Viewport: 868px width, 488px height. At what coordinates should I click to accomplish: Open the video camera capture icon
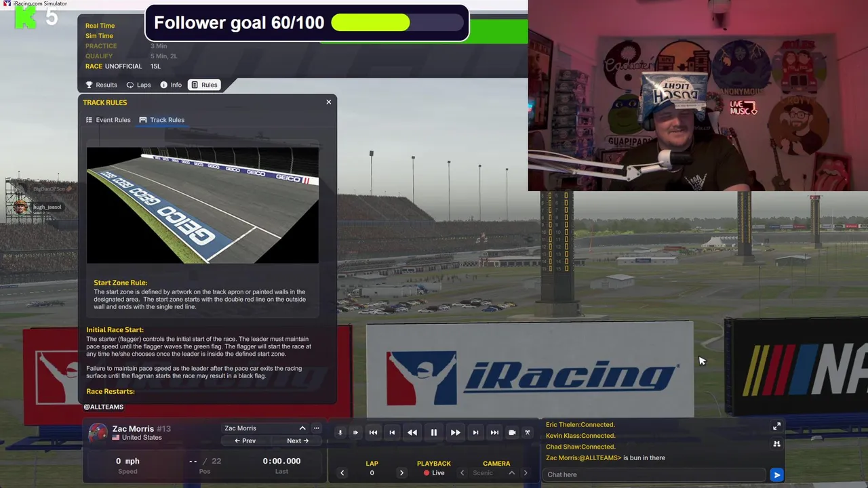(x=512, y=432)
